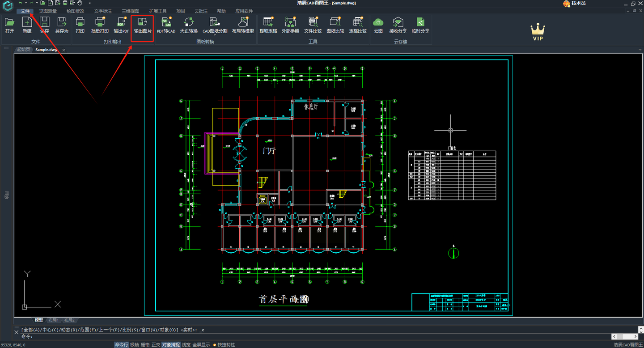Open the undo history dropdown arrow
644x348 pixels.
[x=26, y=3]
